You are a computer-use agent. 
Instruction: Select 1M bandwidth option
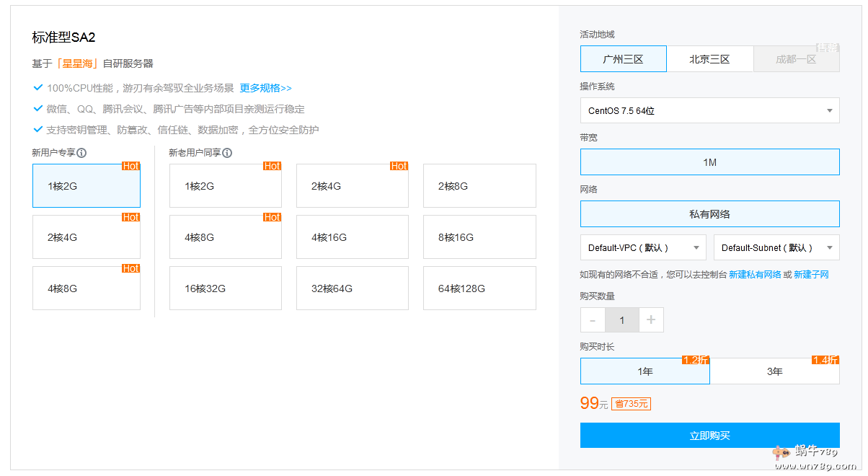pos(709,162)
